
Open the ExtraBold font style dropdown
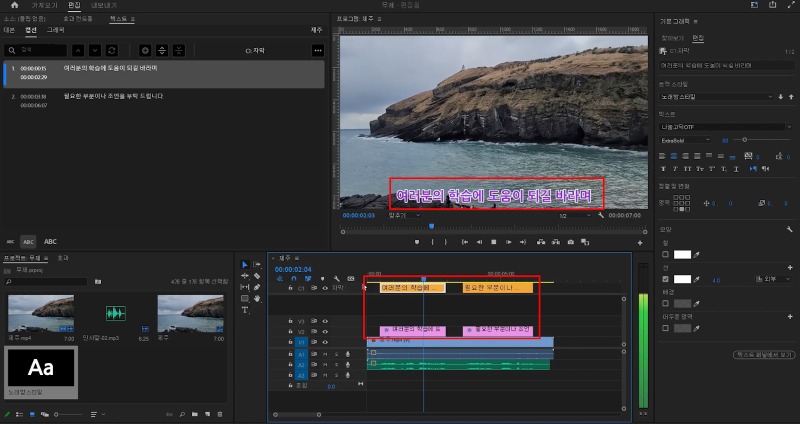coord(686,140)
